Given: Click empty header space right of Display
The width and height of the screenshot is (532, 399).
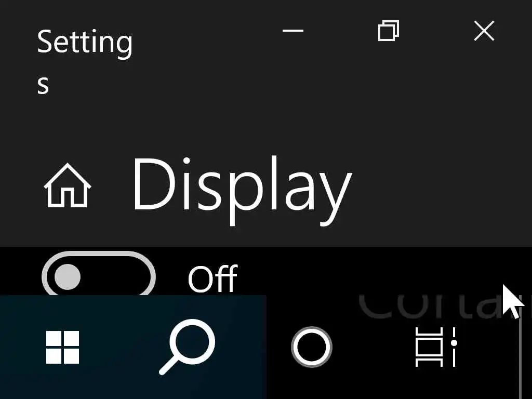Looking at the screenshot, I should (x=441, y=190).
